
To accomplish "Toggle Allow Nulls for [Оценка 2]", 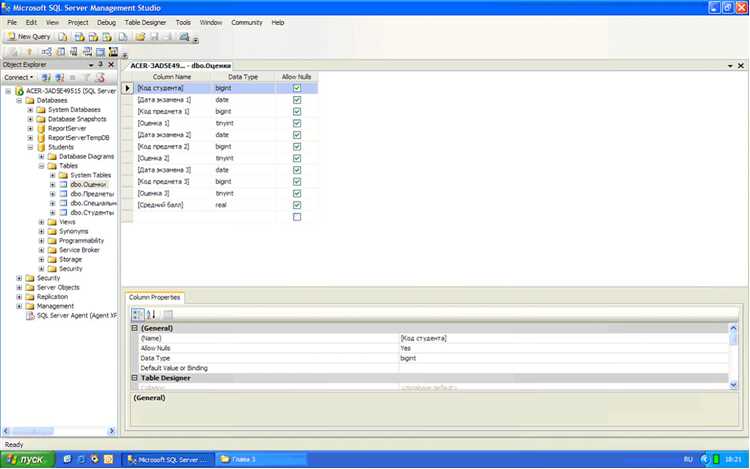I will tap(297, 158).
